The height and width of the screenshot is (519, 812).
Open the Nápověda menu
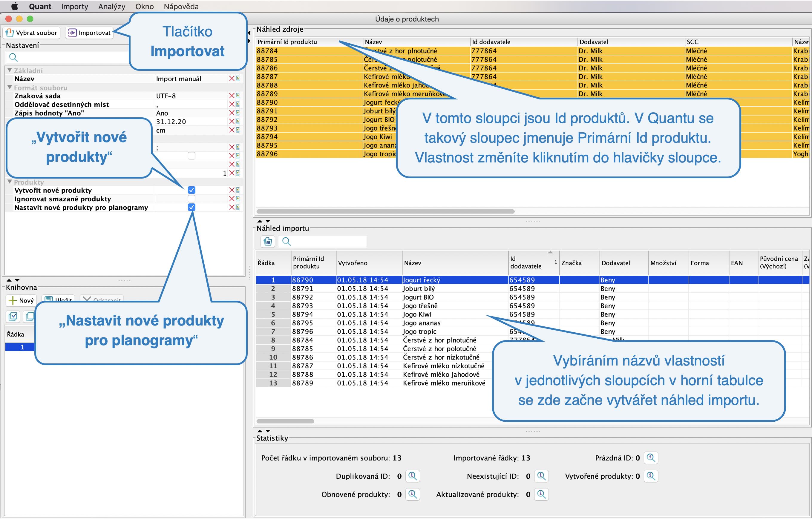181,6
